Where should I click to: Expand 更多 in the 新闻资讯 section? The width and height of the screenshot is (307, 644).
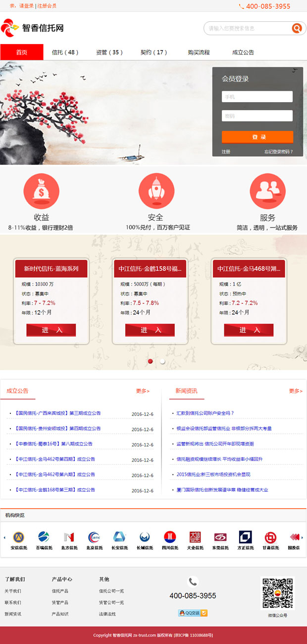(295, 391)
